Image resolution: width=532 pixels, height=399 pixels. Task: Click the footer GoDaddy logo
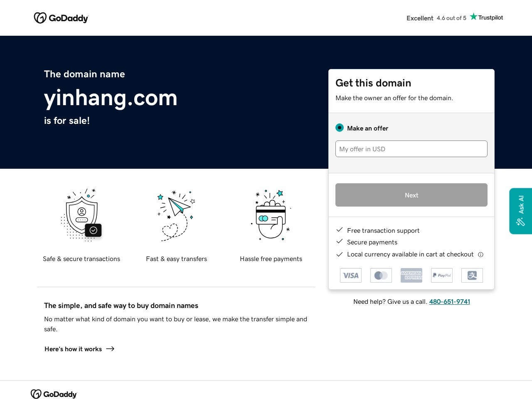click(x=54, y=394)
